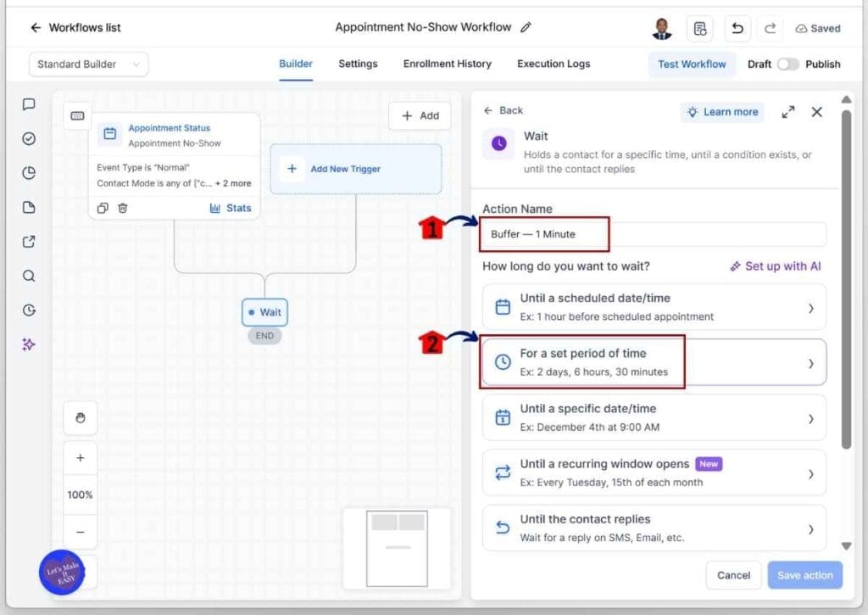
Task: Click Learn more
Action: pyautogui.click(x=722, y=112)
